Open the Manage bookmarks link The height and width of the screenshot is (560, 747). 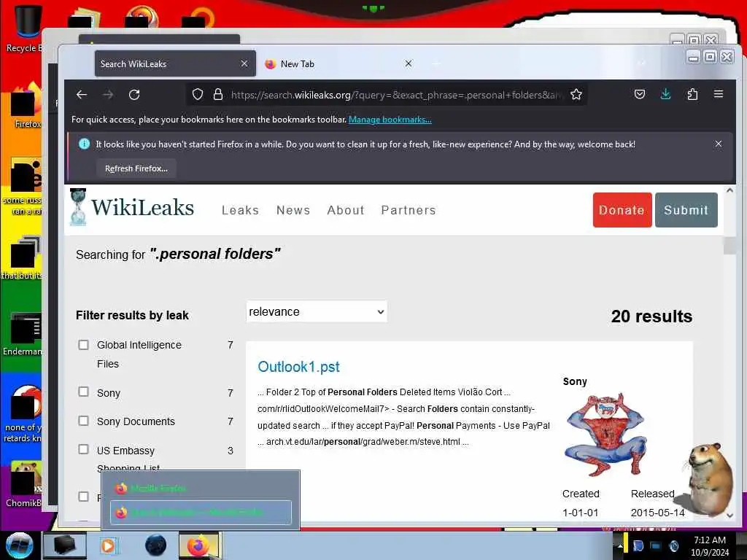(390, 120)
